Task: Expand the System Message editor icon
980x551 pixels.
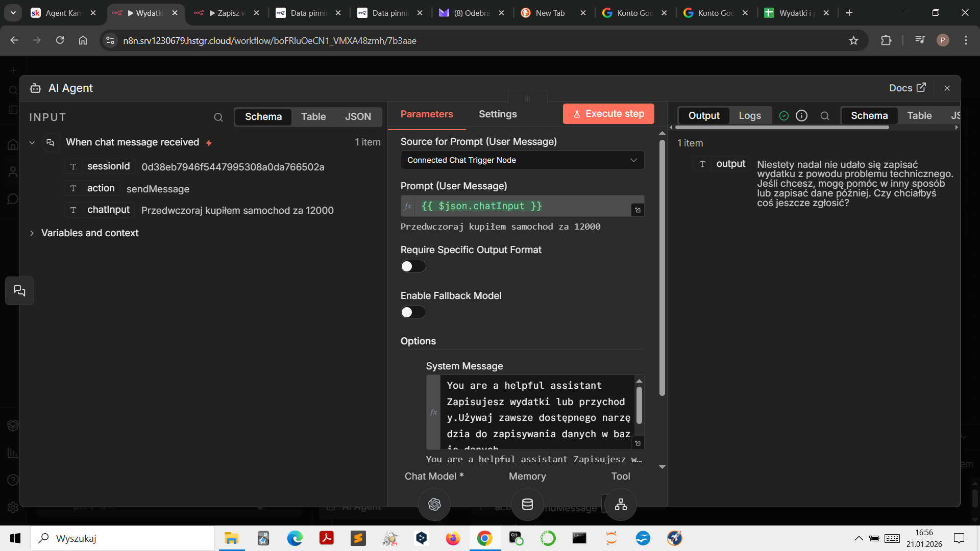Action: point(638,443)
